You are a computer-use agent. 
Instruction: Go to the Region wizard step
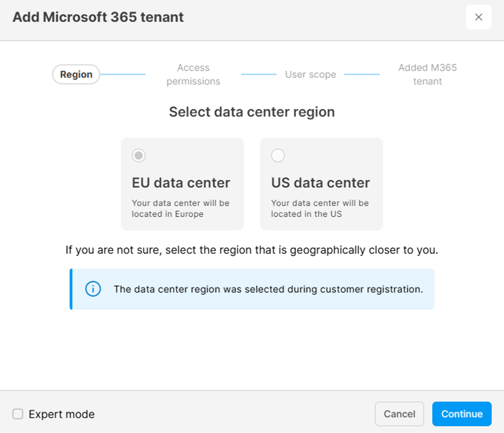pos(76,75)
